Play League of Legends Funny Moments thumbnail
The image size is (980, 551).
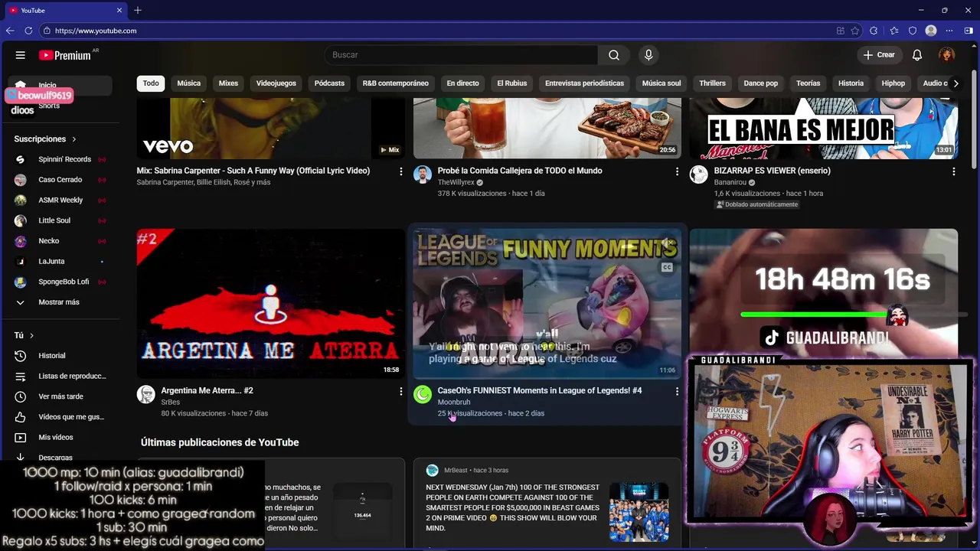[x=547, y=303]
